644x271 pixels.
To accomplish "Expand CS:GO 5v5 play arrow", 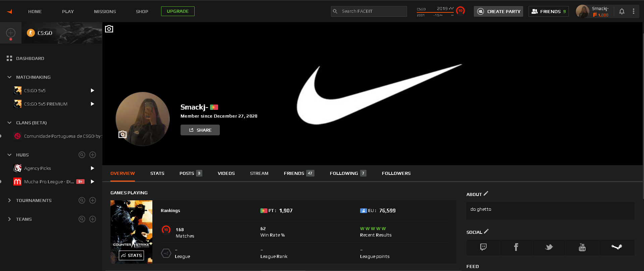I will coord(92,90).
